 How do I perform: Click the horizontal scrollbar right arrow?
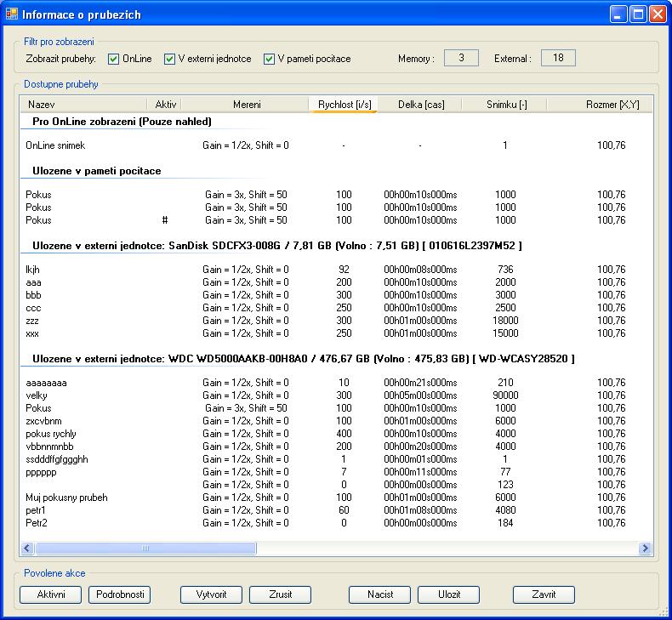[x=645, y=548]
